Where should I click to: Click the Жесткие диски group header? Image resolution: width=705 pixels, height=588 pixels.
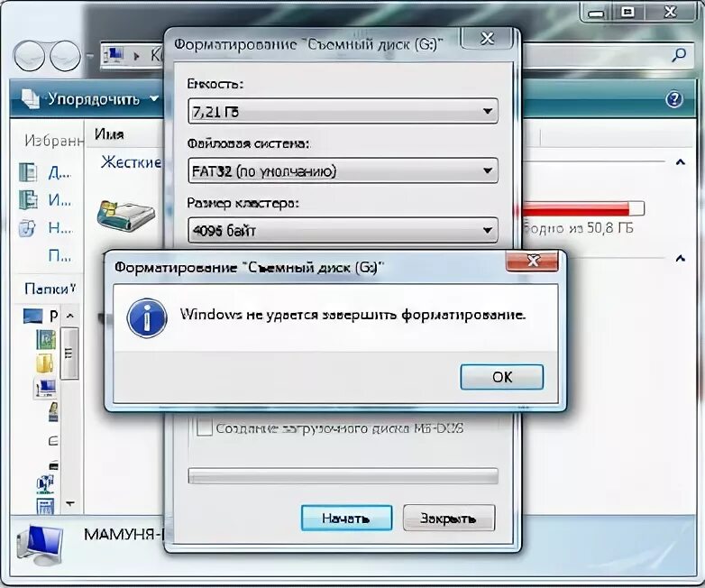point(131,162)
